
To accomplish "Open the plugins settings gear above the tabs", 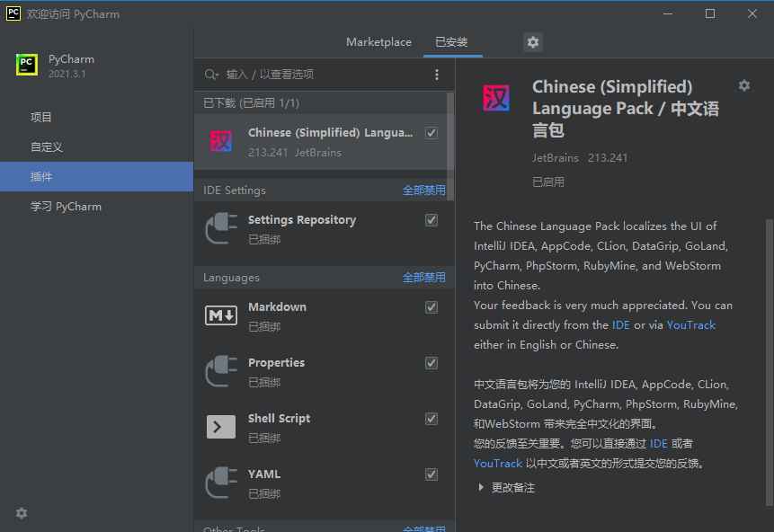I will coord(532,41).
